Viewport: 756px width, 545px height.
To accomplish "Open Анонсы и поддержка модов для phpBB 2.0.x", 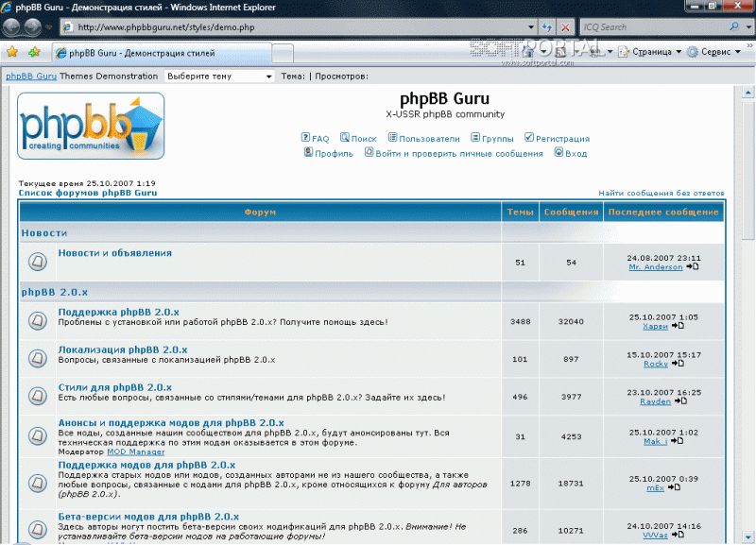I will click(x=171, y=422).
